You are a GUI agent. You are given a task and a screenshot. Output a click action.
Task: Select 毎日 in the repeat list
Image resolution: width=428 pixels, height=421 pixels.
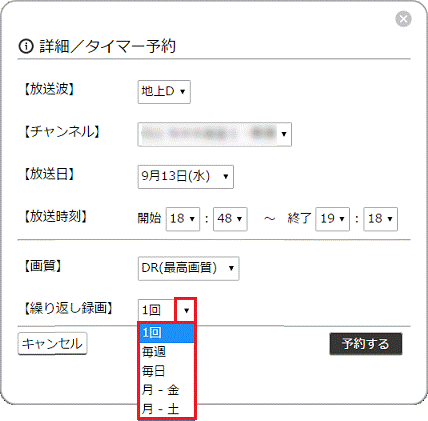point(167,371)
